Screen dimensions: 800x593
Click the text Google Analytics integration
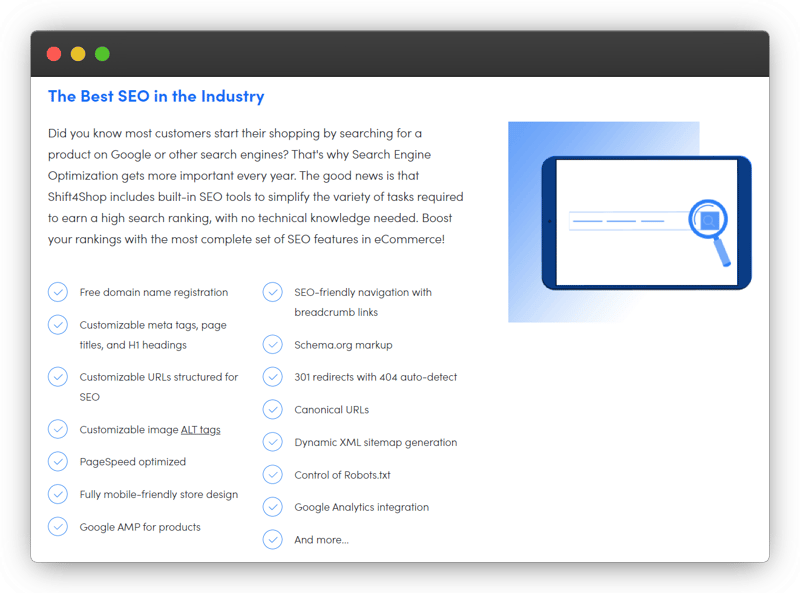tap(362, 507)
